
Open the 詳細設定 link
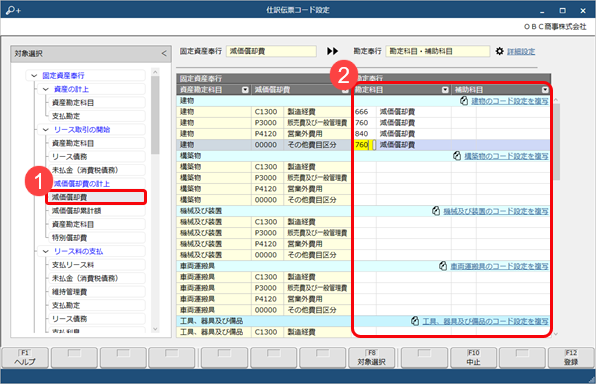[x=521, y=51]
